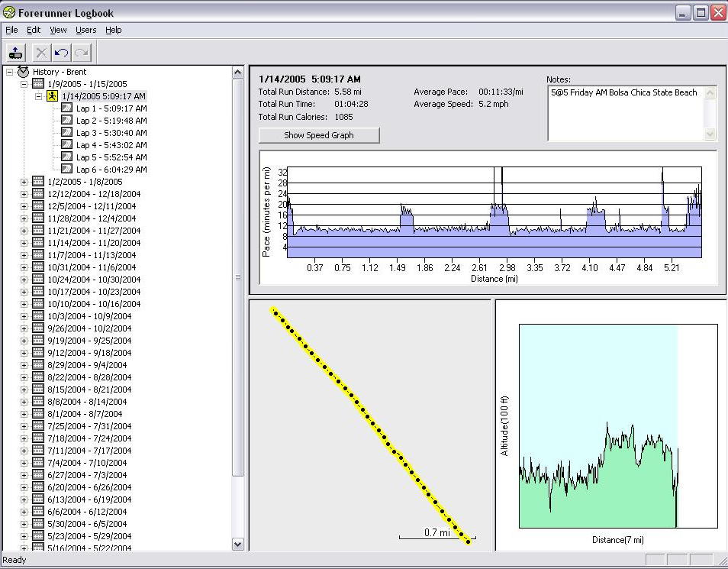
Task: Click the lap icon beside Lap 6
Action: [67, 170]
